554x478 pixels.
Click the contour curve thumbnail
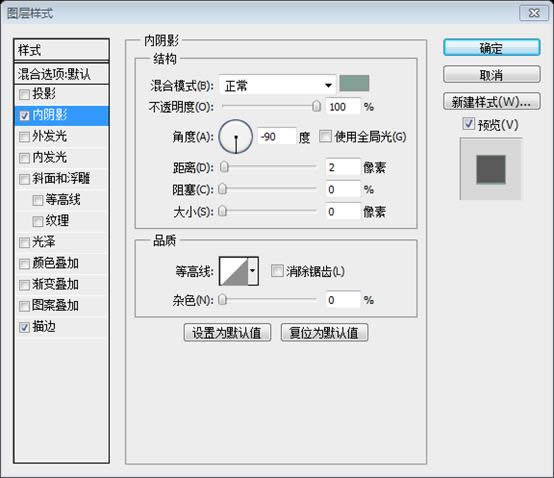point(234,271)
